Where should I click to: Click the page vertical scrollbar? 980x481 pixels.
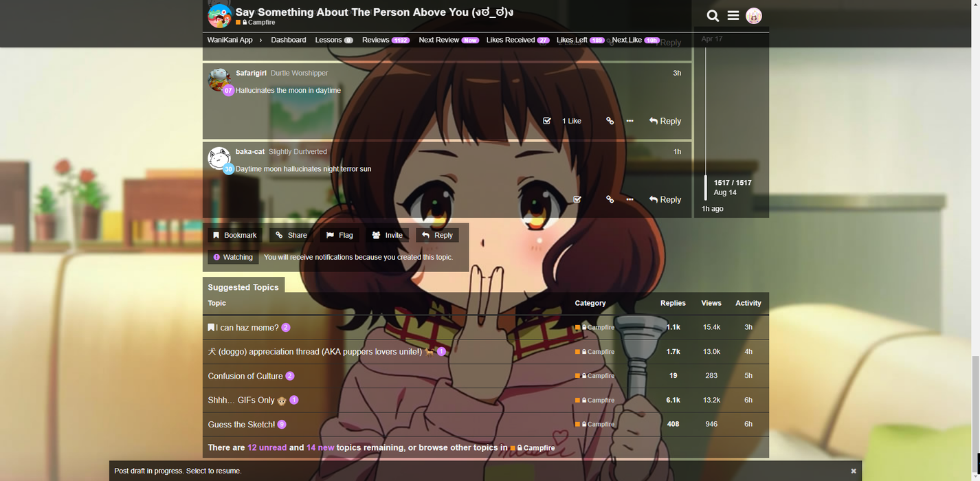click(x=975, y=414)
